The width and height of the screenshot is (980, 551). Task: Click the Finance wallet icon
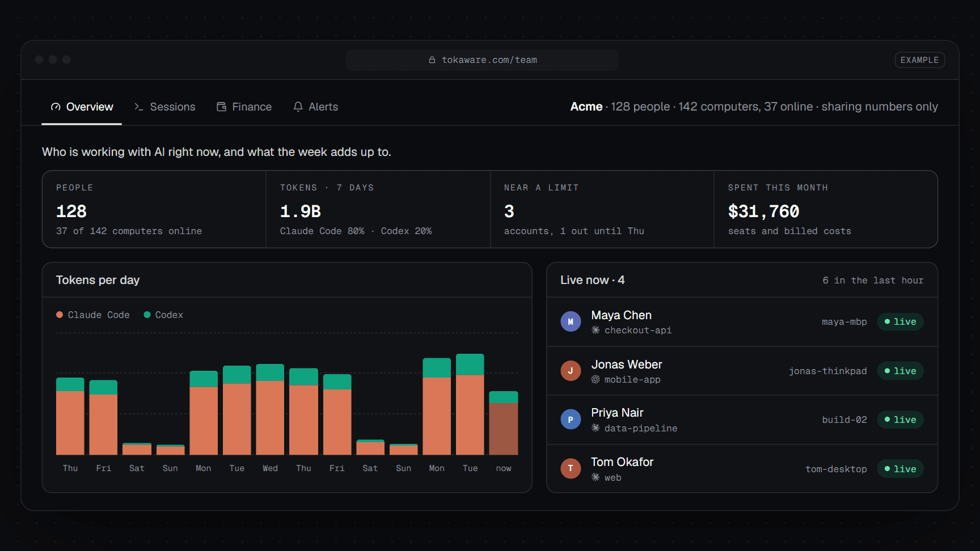pyautogui.click(x=222, y=107)
